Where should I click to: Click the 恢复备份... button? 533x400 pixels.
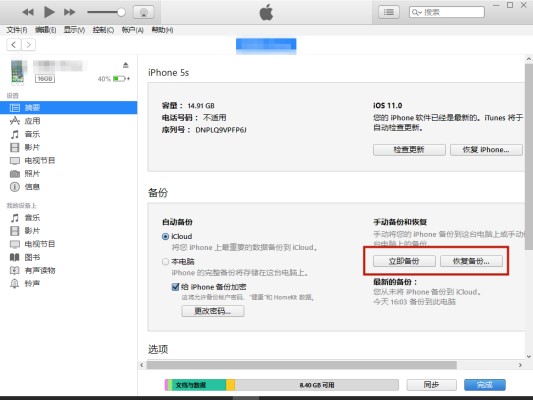471,261
